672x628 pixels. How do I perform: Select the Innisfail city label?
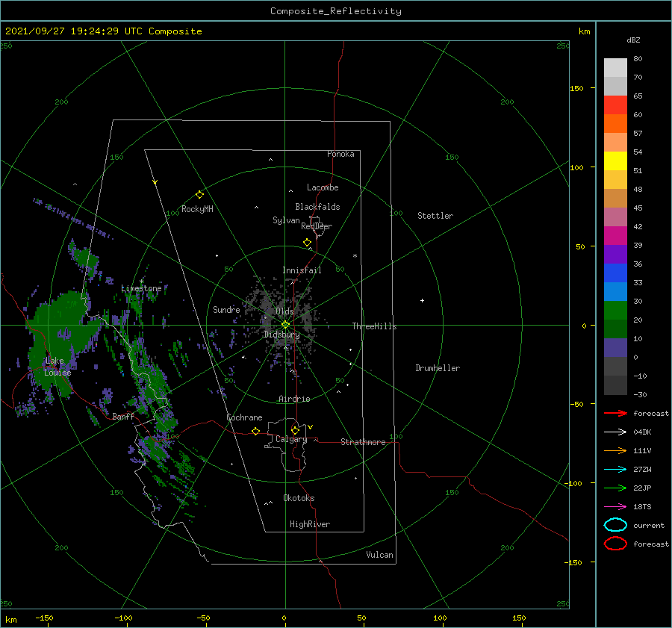tap(302, 270)
